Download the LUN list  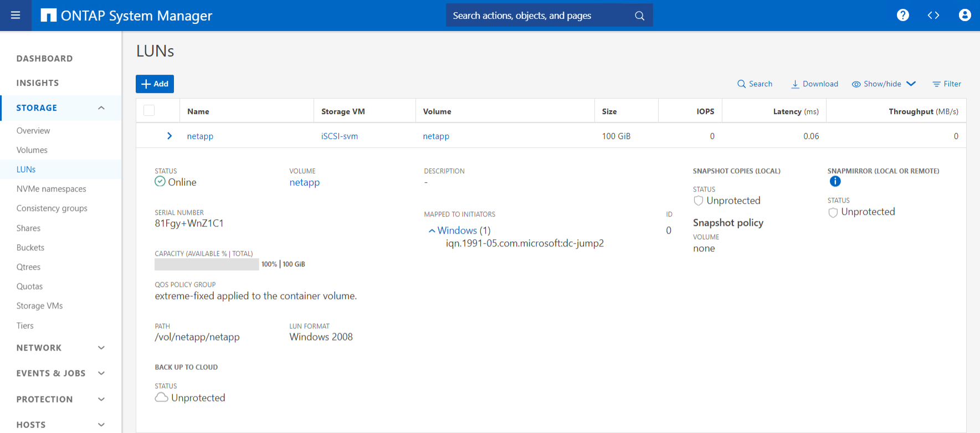tap(814, 84)
